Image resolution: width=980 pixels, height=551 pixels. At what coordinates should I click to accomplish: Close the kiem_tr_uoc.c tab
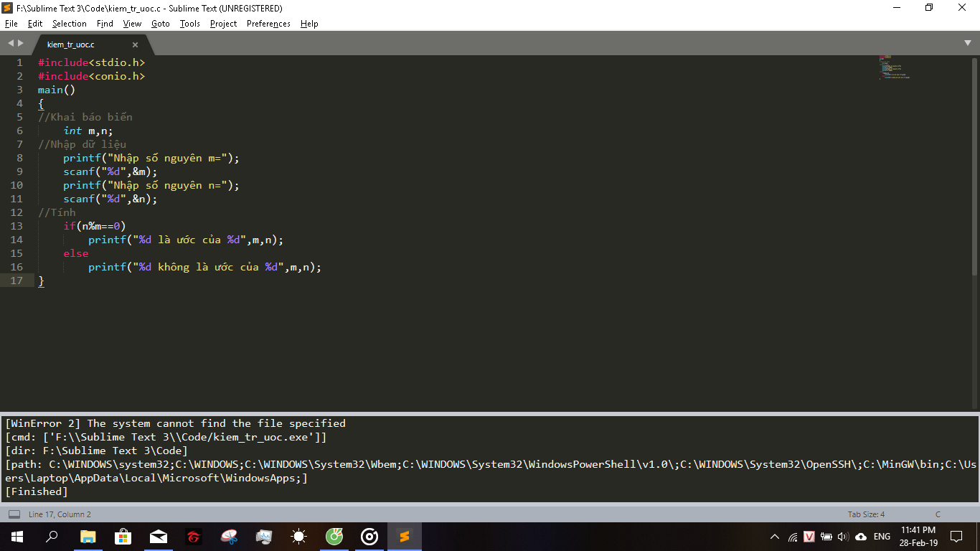135,44
